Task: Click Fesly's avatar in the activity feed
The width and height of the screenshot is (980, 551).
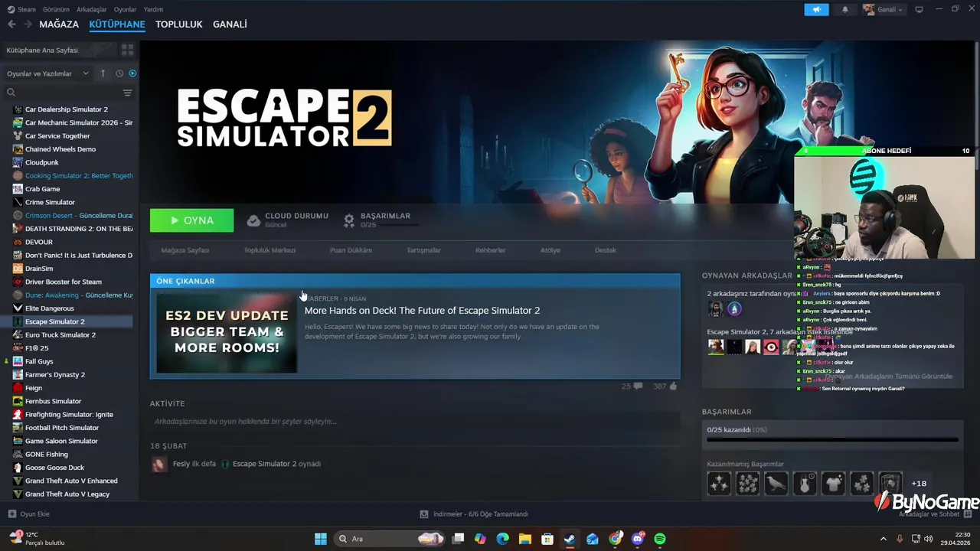Action: 158,464
